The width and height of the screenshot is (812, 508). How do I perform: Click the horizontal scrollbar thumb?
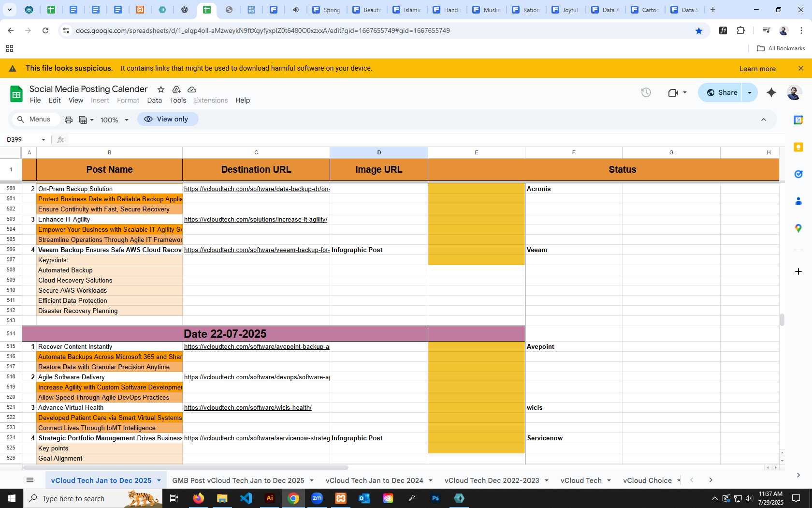[186, 468]
